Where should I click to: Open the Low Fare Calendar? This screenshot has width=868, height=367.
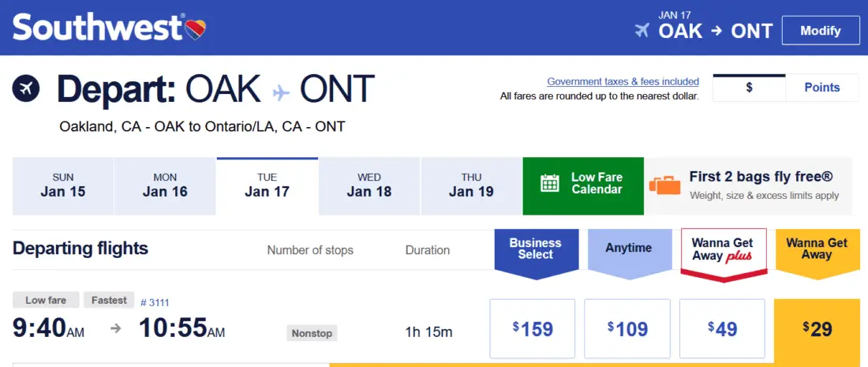583,185
